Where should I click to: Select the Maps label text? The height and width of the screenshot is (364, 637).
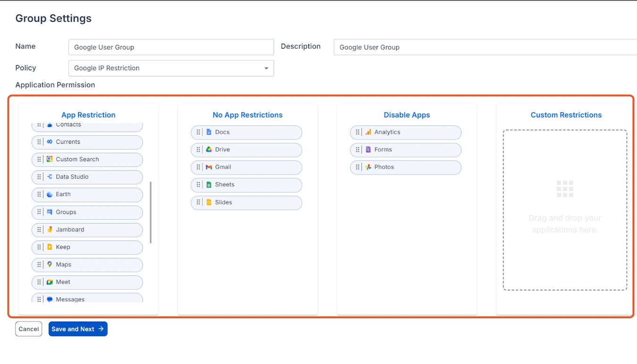[64, 265]
